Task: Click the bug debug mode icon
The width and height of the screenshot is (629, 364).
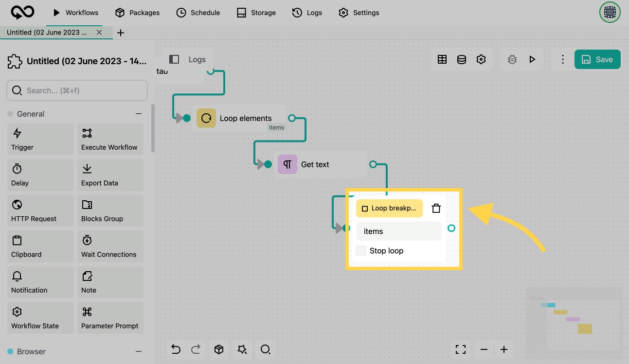Action: [512, 59]
